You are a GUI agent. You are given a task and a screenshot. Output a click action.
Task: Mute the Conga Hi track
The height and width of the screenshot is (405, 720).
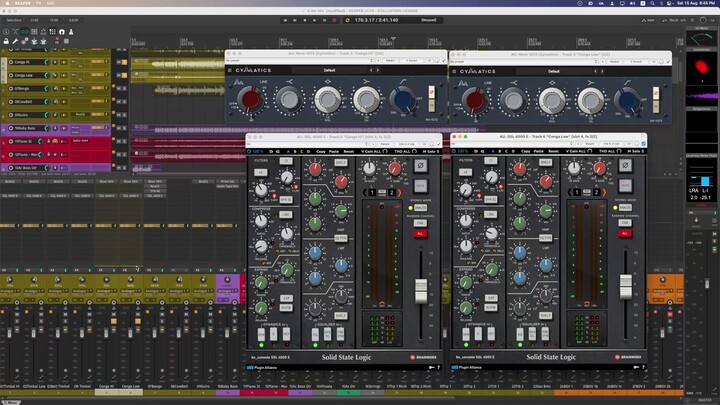pos(118,62)
